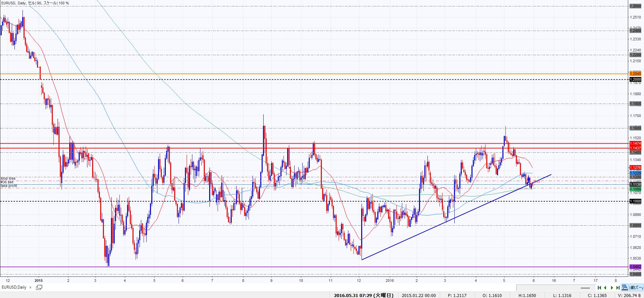The height and width of the screenshot is (298, 644).
Task: Click the #36 sell order label
Action: click(7, 182)
